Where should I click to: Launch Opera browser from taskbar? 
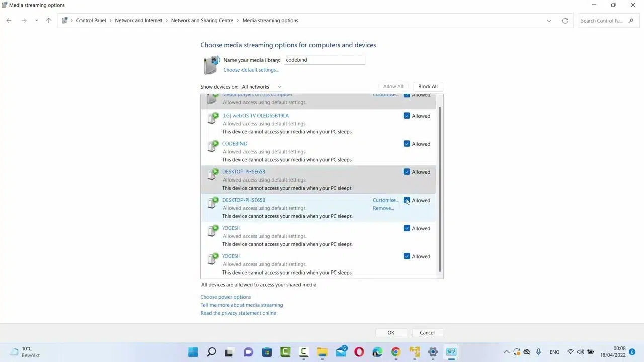[359, 352]
